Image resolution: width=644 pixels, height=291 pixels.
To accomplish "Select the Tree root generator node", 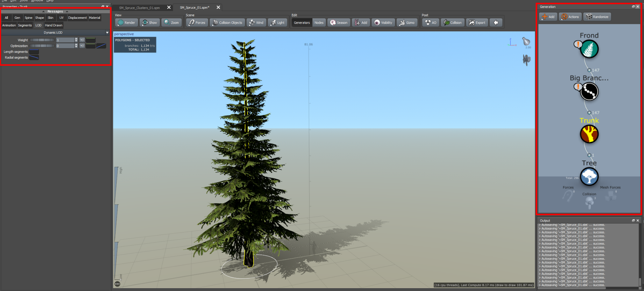I will point(589,177).
